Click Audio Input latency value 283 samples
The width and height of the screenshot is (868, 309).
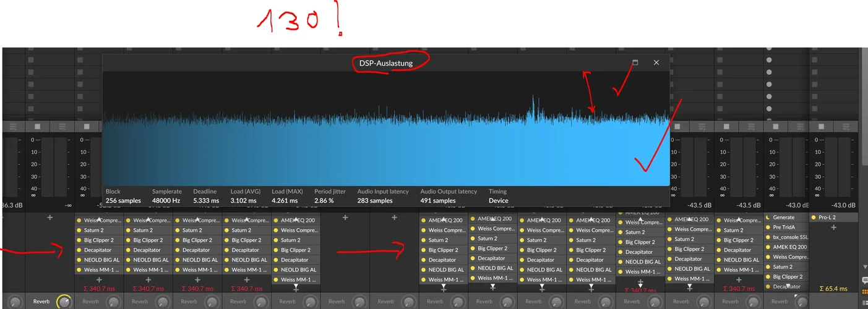coord(375,200)
